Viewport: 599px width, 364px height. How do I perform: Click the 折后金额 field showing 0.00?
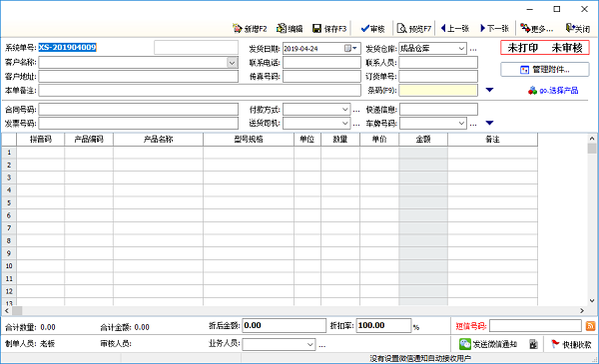click(284, 325)
